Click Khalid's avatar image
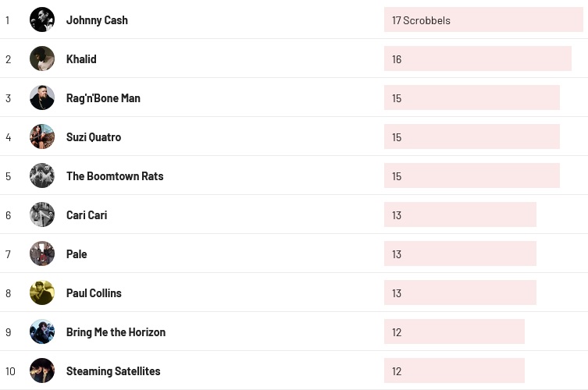 coord(42,58)
